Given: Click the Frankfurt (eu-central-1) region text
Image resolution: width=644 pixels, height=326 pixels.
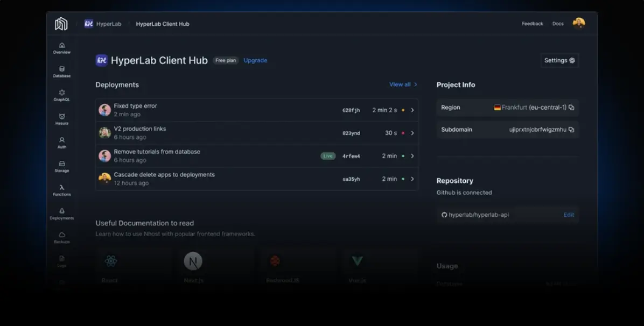Looking at the screenshot, I should [x=534, y=108].
